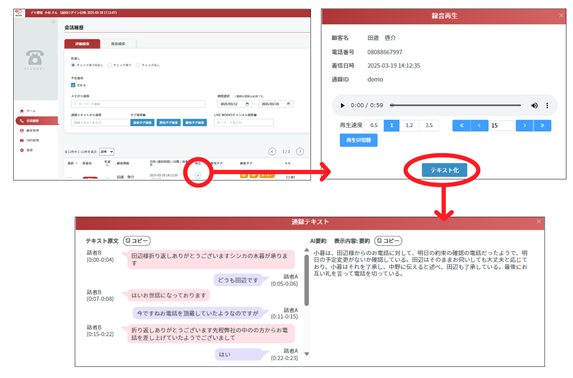This screenshot has width=573, height=378.
Task: Click the bubble '今ですねお電話を頂戴していたようなのですが'
Action: click(x=198, y=313)
